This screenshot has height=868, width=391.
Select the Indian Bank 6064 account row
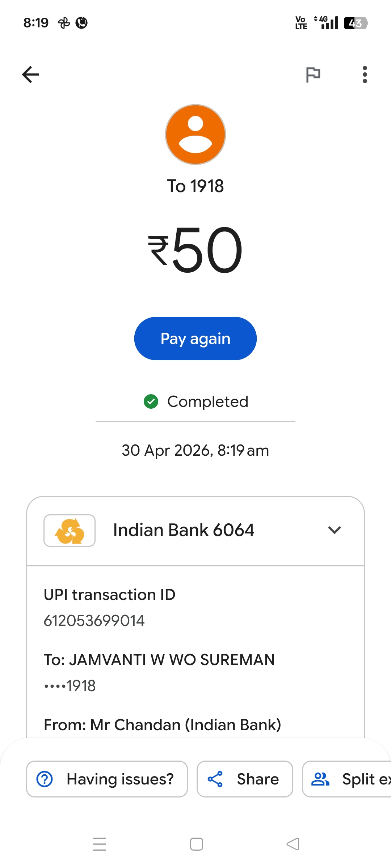(195, 531)
